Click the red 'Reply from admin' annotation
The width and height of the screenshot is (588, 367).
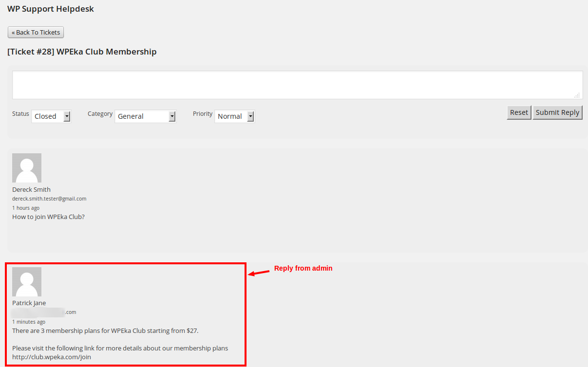click(303, 268)
